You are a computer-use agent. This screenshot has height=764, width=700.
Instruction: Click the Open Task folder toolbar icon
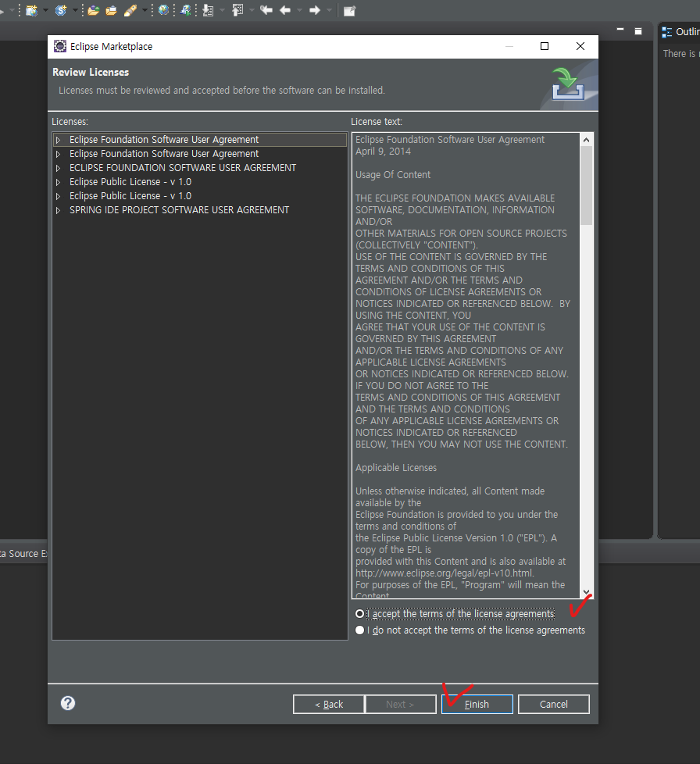[x=111, y=10]
